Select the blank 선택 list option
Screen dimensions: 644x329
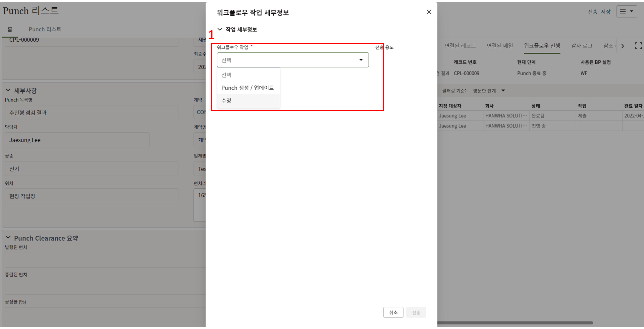coord(226,75)
